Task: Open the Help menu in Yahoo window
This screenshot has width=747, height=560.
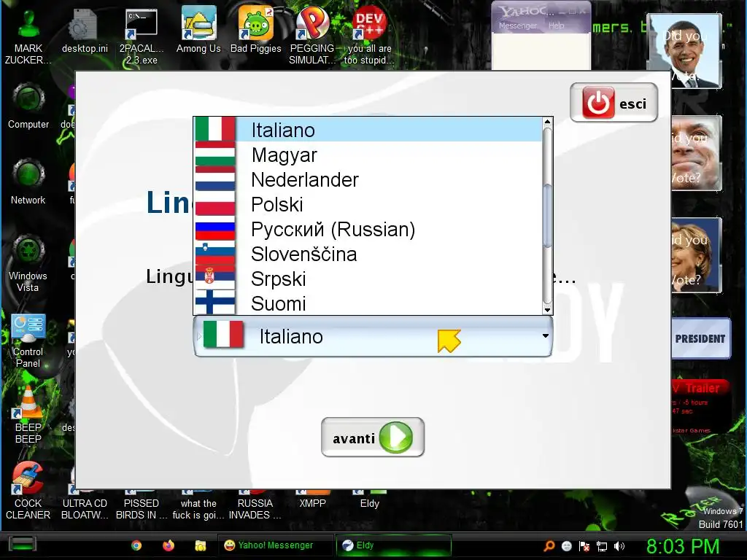Action: (556, 26)
